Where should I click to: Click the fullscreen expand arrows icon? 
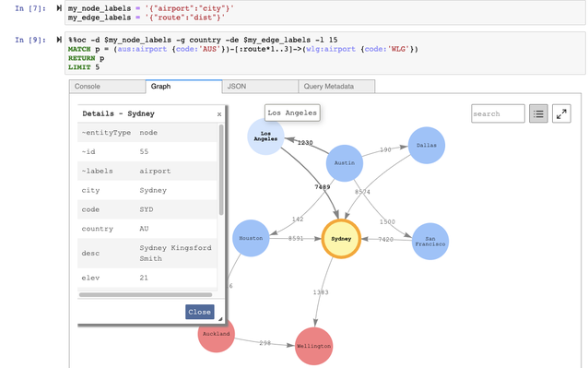pyautogui.click(x=561, y=113)
